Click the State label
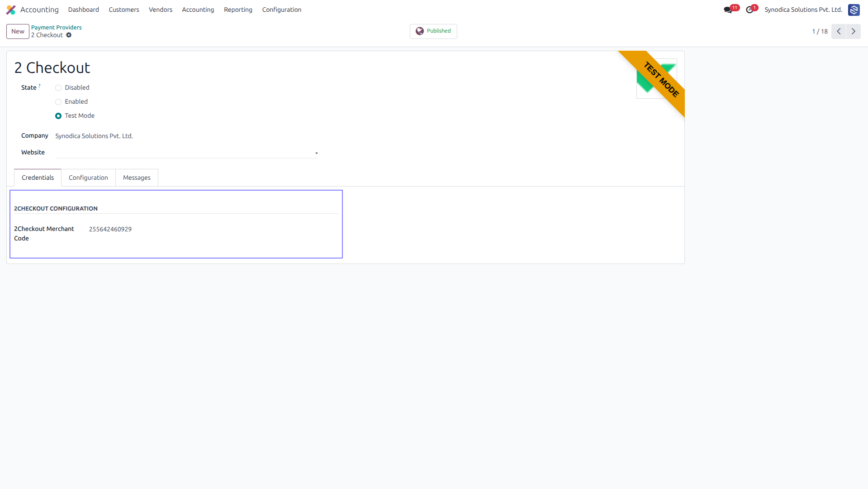 (28, 87)
